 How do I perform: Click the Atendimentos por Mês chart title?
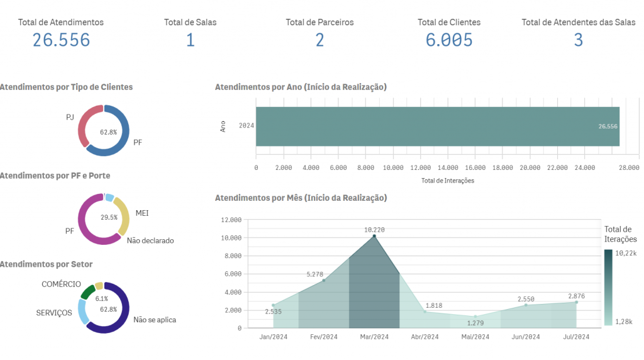tap(301, 198)
